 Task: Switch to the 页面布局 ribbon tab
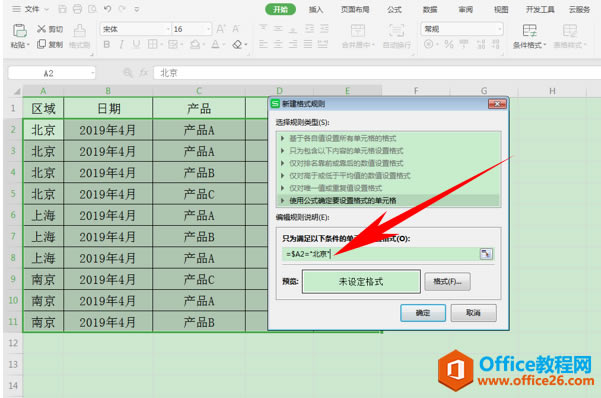pyautogui.click(x=355, y=10)
